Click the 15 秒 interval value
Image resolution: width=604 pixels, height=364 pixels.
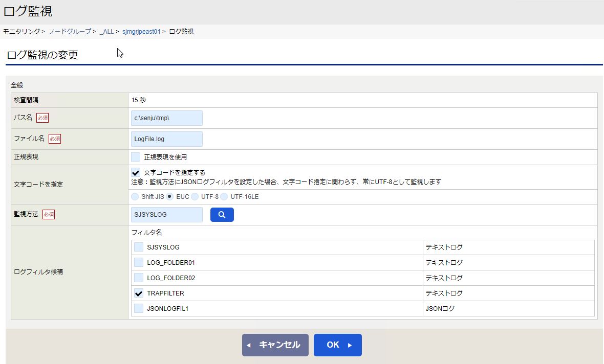pos(139,100)
